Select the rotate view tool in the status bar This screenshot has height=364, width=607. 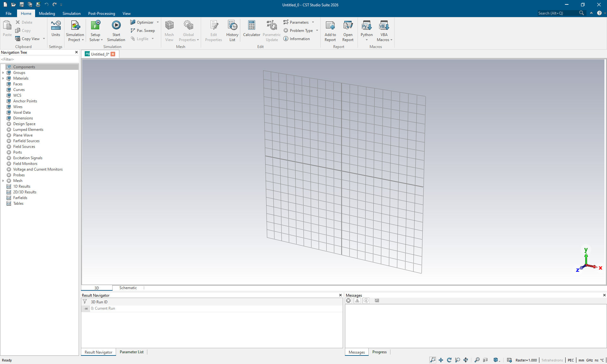(x=449, y=360)
